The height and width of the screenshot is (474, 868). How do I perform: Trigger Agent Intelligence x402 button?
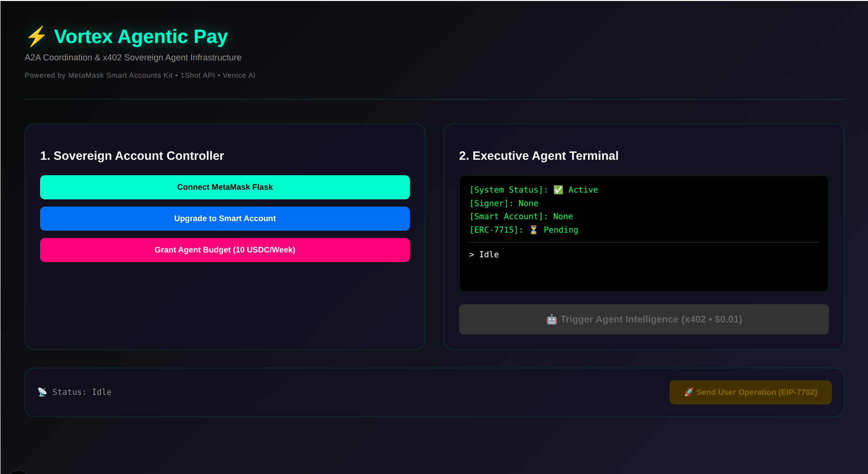[x=644, y=319]
